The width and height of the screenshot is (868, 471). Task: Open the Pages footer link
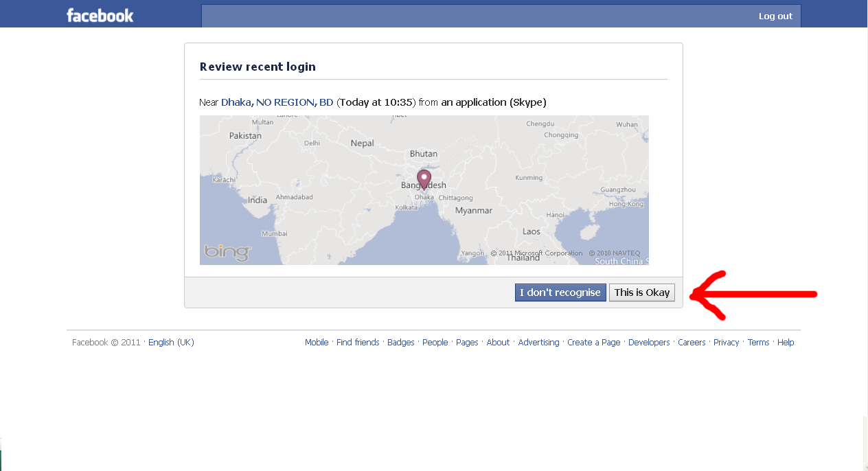point(467,342)
